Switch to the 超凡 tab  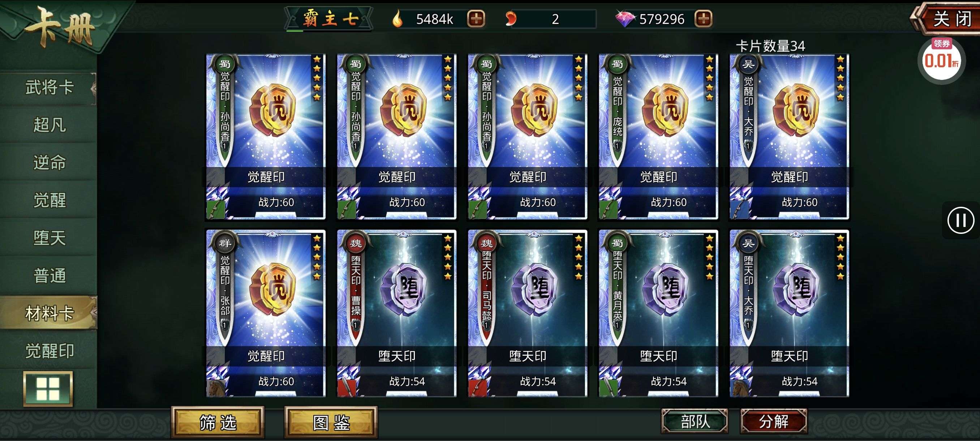pyautogui.click(x=48, y=125)
